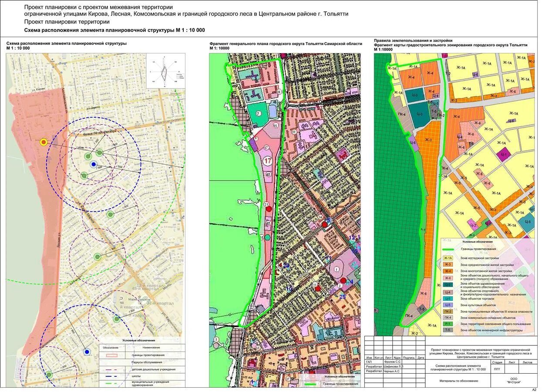Open the Радиусы обслуживания legend section

(x=147, y=362)
